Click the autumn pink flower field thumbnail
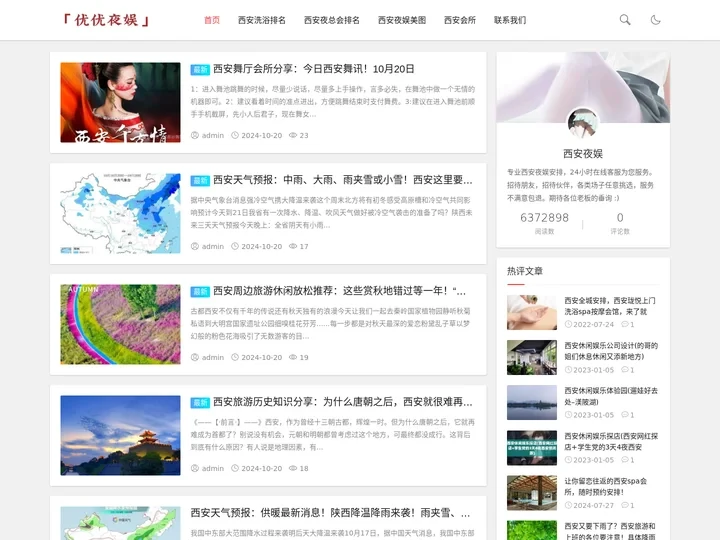Screen dimensions: 720x540 pos(120,325)
